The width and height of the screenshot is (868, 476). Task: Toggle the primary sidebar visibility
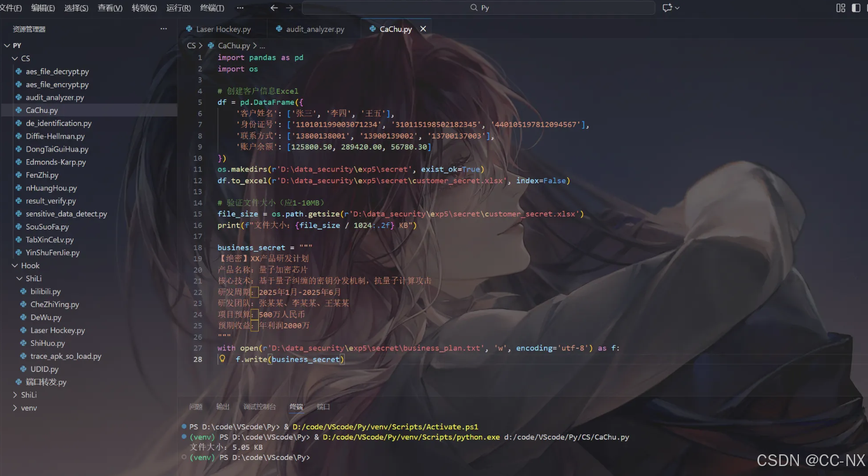[x=856, y=8]
